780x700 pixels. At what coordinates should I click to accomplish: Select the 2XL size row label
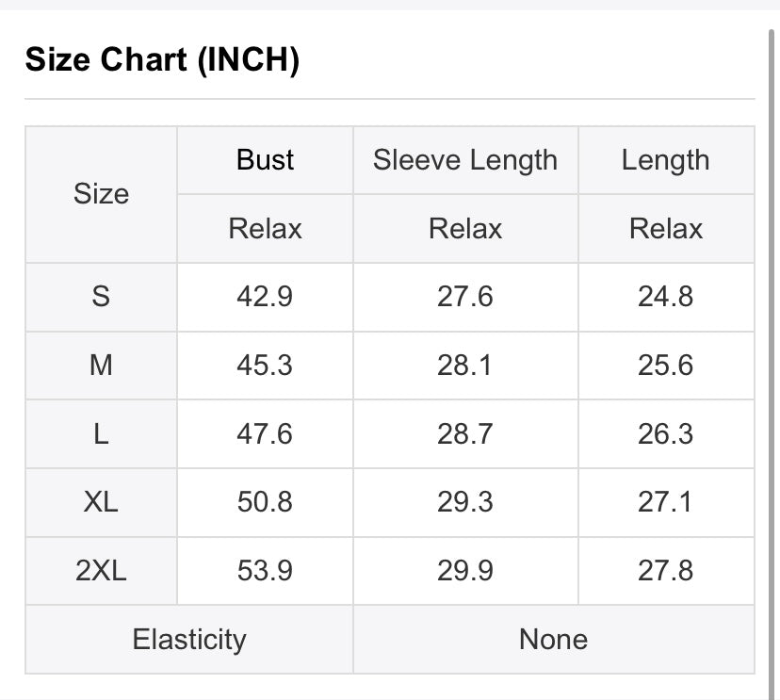coord(102,571)
